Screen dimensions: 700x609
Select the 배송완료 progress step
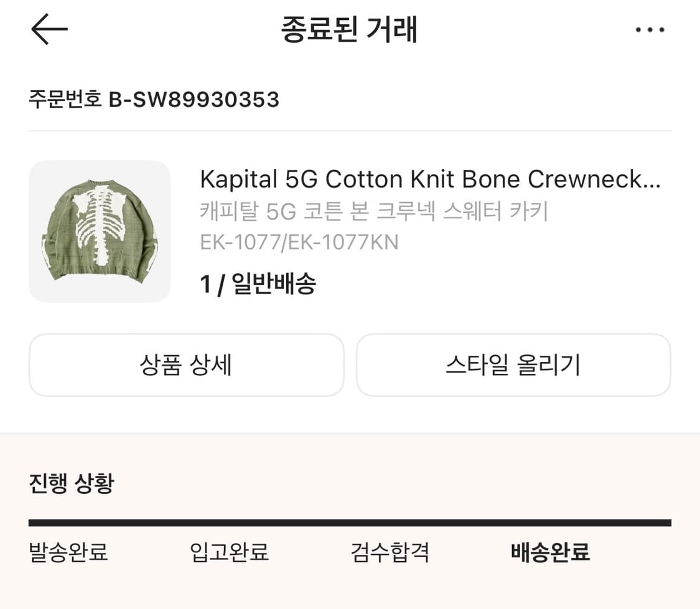[550, 552]
